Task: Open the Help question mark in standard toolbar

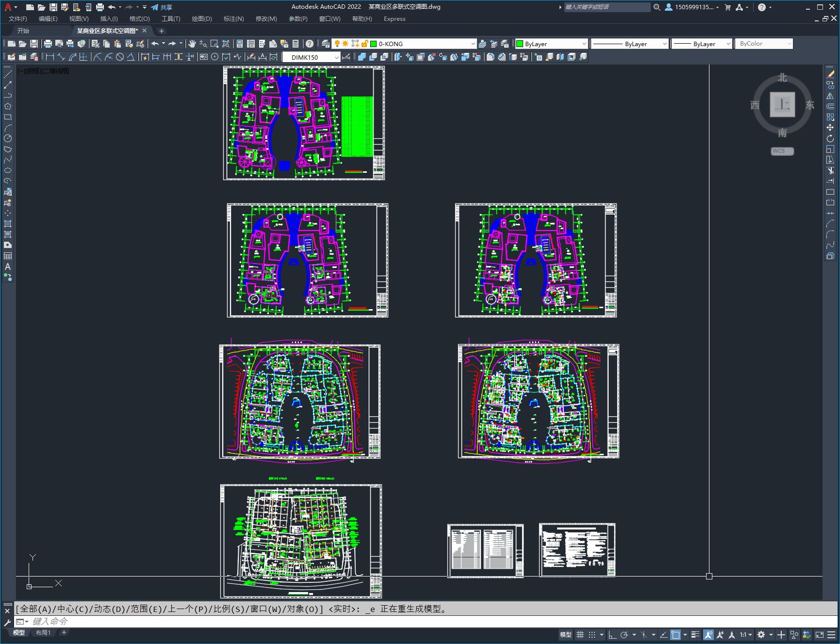Action: point(310,44)
